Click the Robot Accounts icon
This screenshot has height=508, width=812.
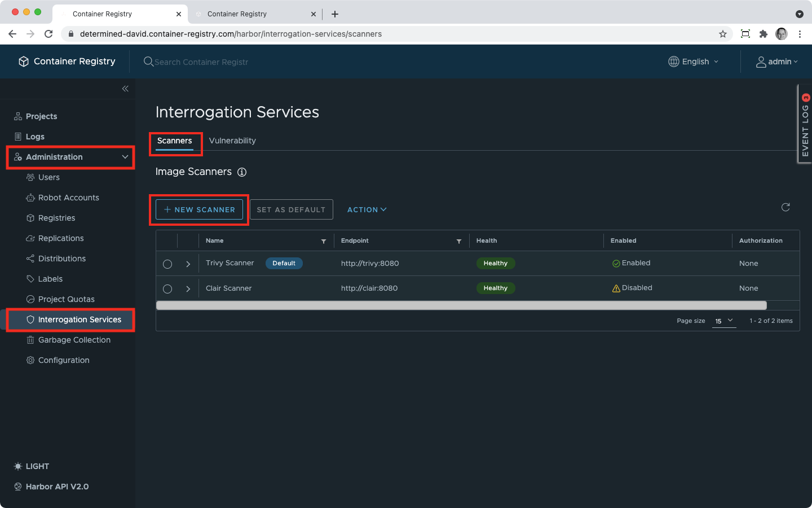(30, 198)
